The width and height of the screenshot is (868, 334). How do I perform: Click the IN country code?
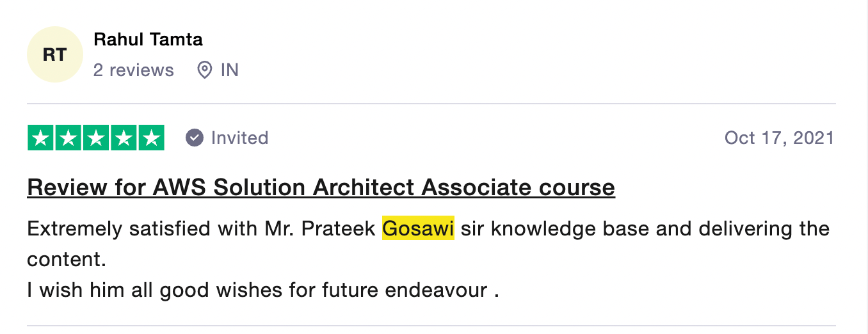tap(230, 70)
